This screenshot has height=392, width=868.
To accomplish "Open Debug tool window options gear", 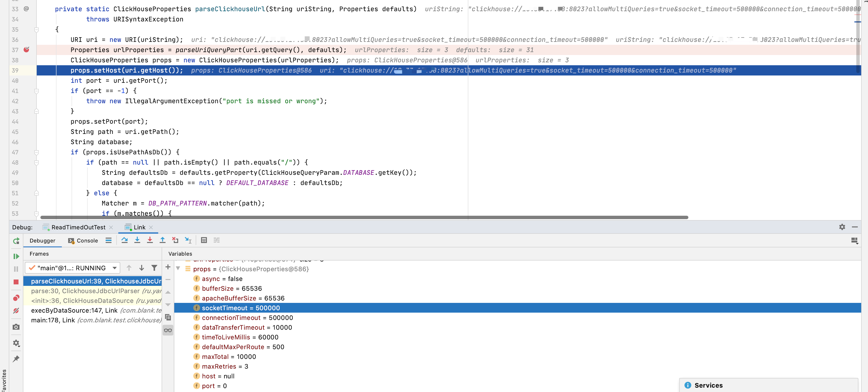I will click(842, 227).
